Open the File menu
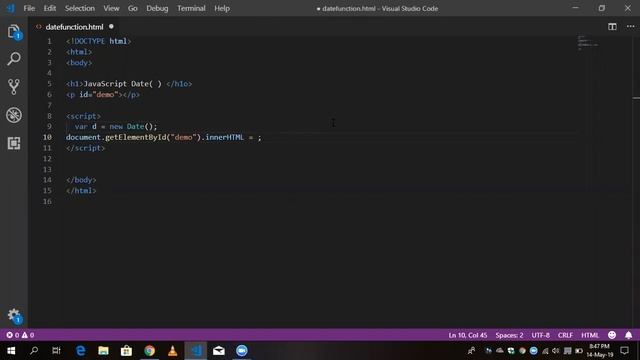 29,8
